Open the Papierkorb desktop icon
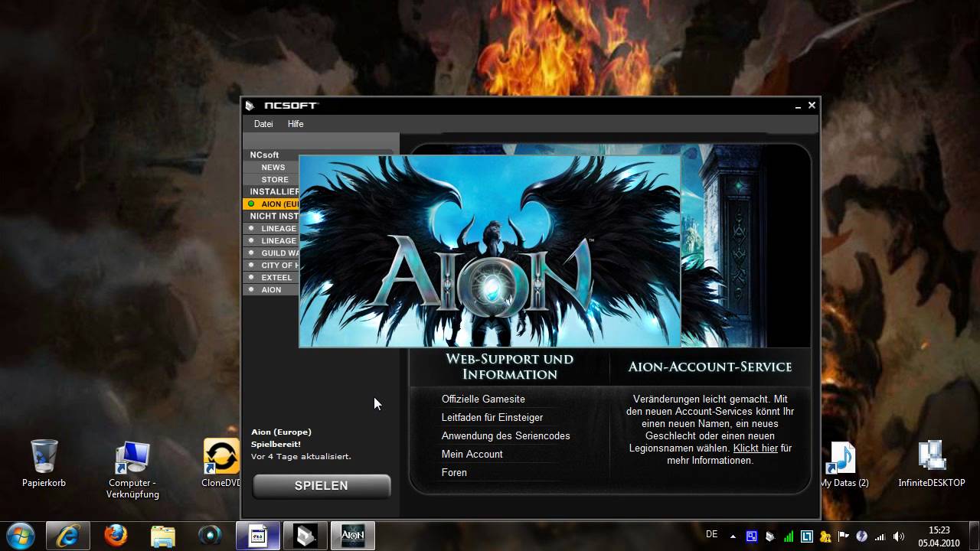Screen dimensions: 980x551 [x=44, y=463]
